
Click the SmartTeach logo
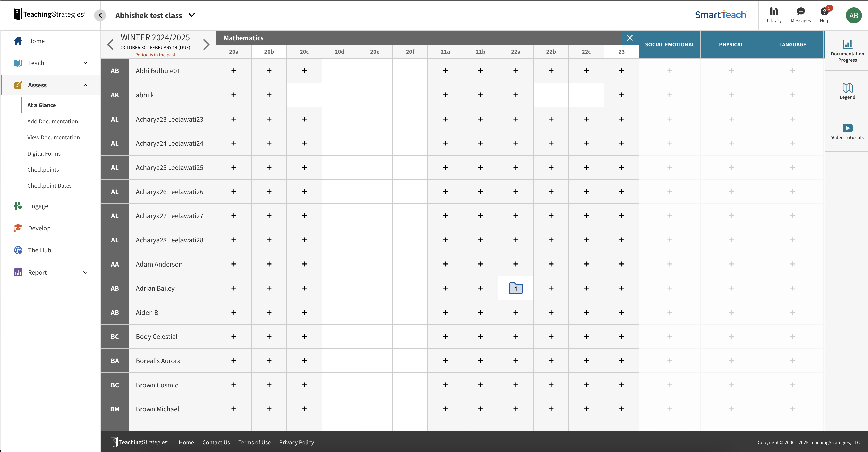pos(721,15)
